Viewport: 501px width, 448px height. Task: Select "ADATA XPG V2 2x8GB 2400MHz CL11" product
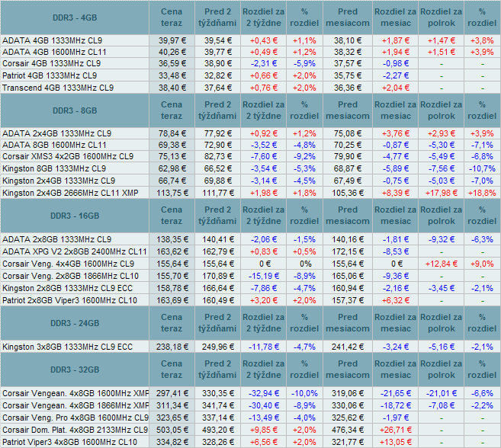74,251
